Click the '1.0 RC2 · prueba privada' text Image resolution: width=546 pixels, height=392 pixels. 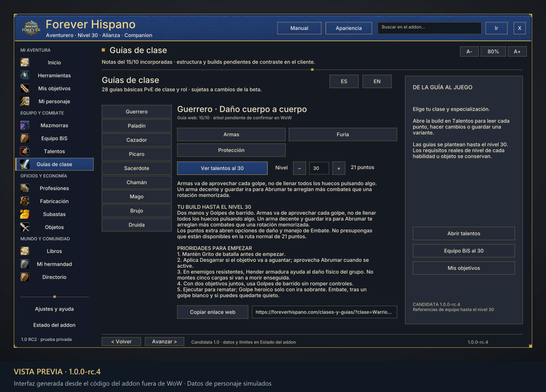click(46, 339)
